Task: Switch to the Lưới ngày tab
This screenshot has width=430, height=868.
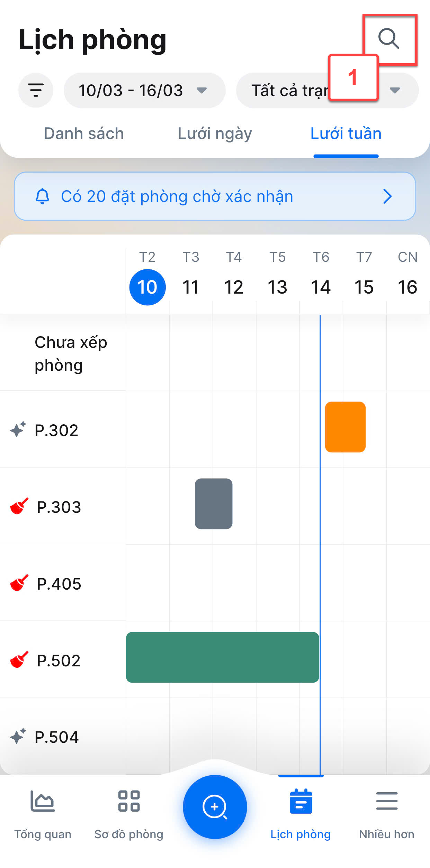Action: point(215,133)
